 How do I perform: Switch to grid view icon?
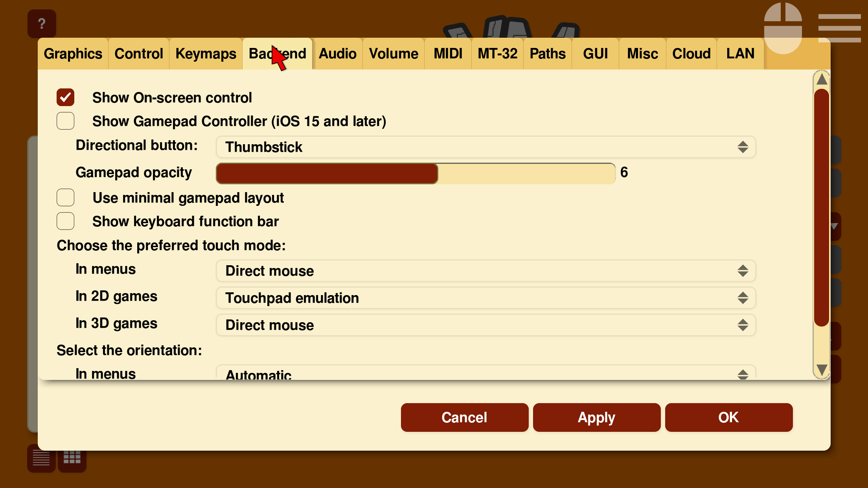pos(72,458)
